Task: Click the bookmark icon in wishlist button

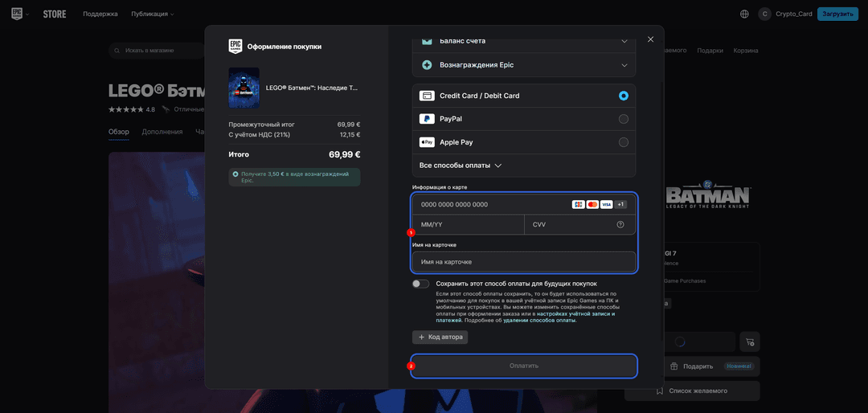Action: (x=660, y=391)
